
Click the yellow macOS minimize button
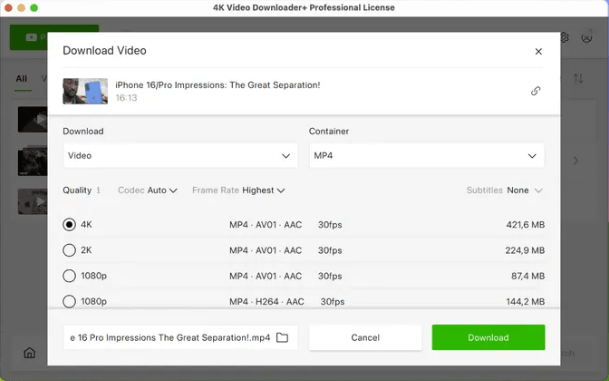pyautogui.click(x=21, y=8)
